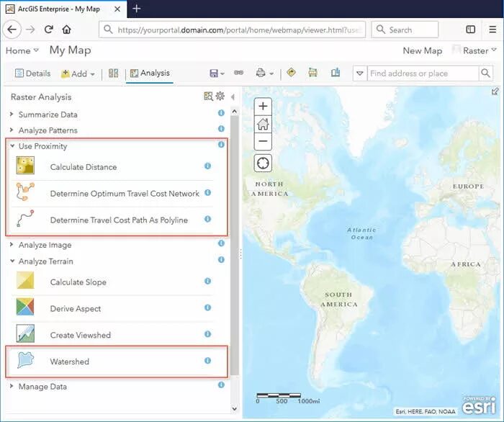Show info for Determine Travel Cost Path As Polyline
Screen dimensions: 504x422
(x=207, y=219)
